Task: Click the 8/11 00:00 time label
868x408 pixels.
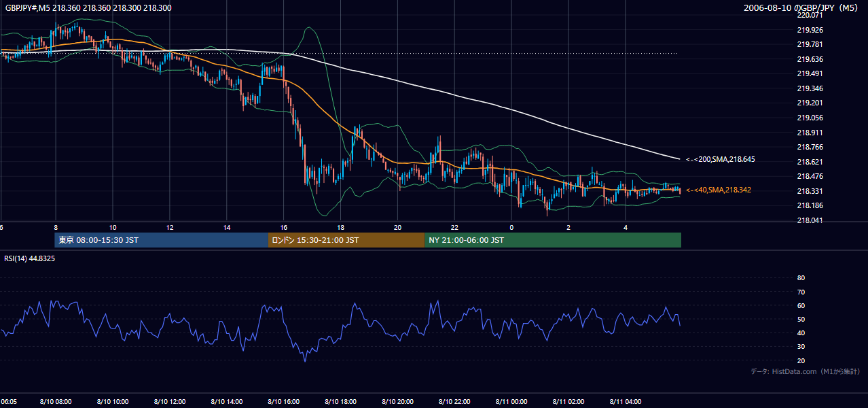Action: click(x=513, y=401)
